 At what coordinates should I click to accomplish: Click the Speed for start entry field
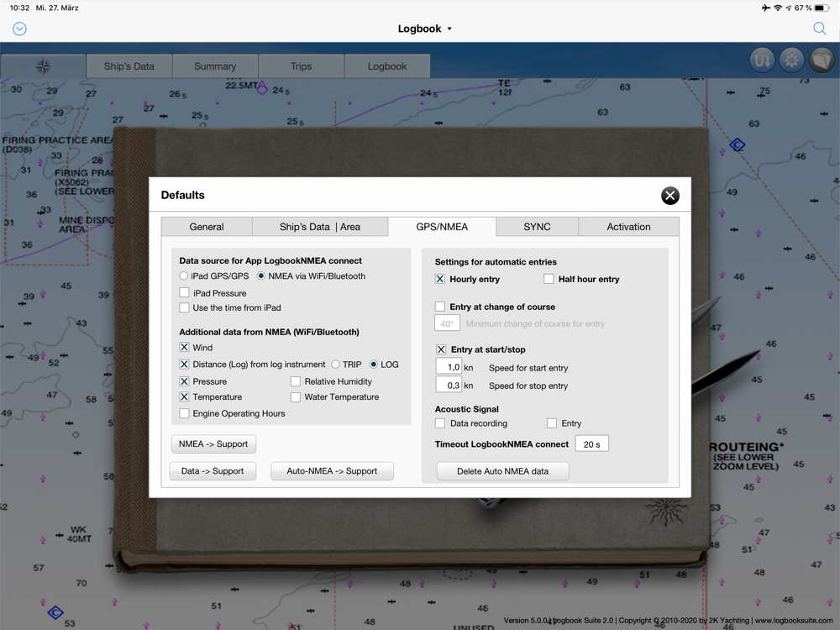click(449, 367)
